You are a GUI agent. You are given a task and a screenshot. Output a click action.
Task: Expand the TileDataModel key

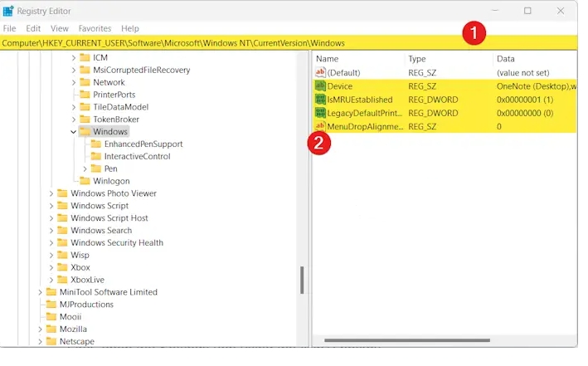pyautogui.click(x=74, y=107)
